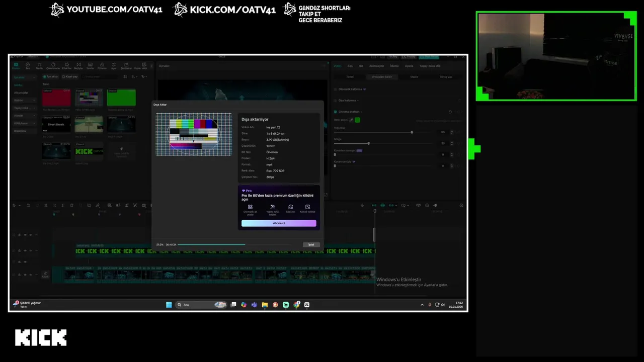Click the player fullscreen icon
Viewport: 644px width, 362px height.
point(326,195)
